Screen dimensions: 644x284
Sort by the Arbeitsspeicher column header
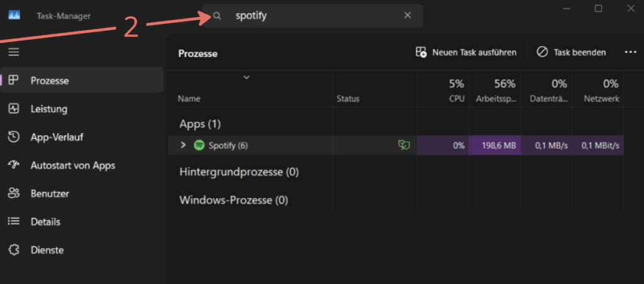(x=494, y=90)
